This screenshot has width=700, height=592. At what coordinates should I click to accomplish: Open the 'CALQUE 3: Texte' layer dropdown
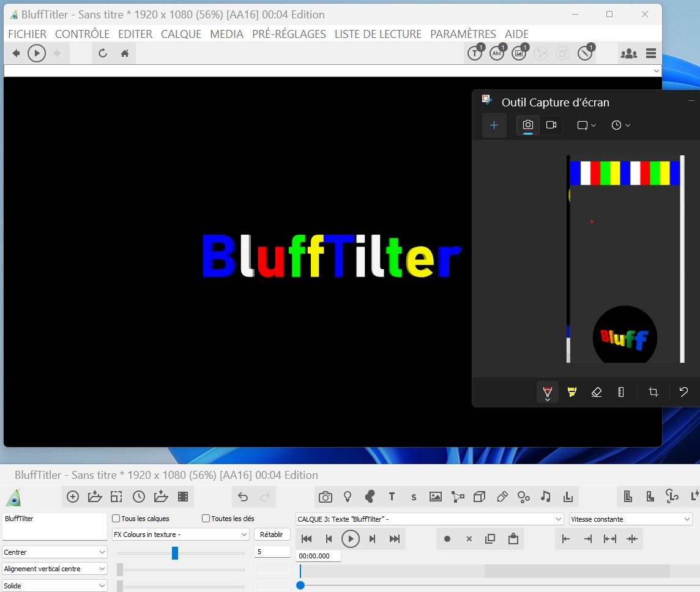(x=430, y=519)
